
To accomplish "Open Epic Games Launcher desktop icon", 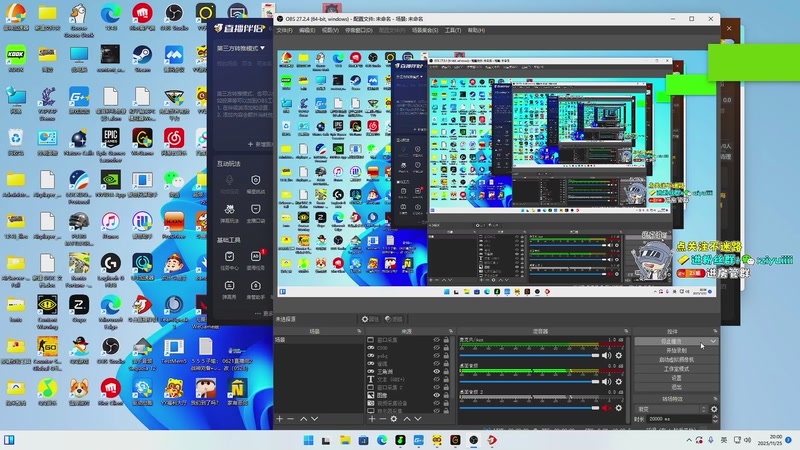I will coord(110,145).
